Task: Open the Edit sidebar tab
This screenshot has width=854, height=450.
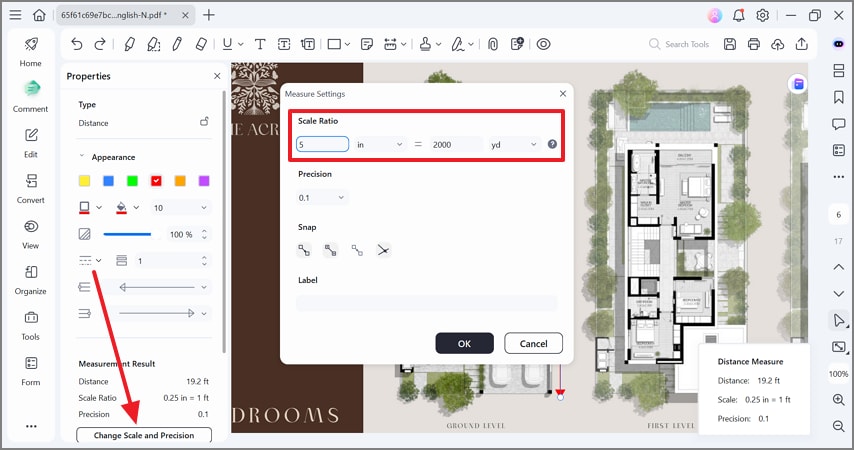Action: click(x=30, y=143)
